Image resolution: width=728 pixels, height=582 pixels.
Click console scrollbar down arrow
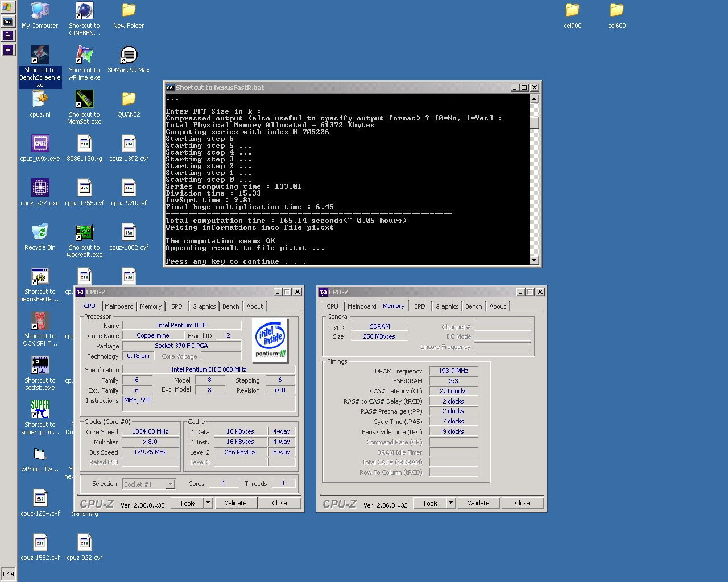(x=534, y=260)
